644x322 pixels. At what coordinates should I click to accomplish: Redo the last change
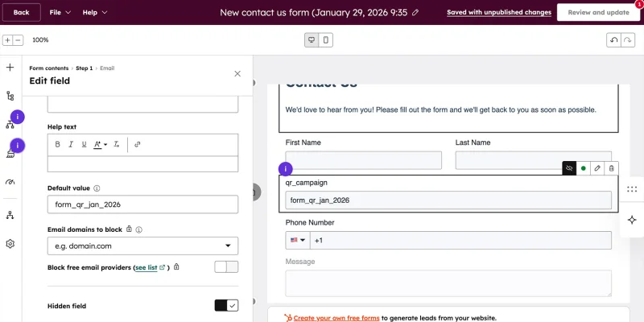click(628, 40)
